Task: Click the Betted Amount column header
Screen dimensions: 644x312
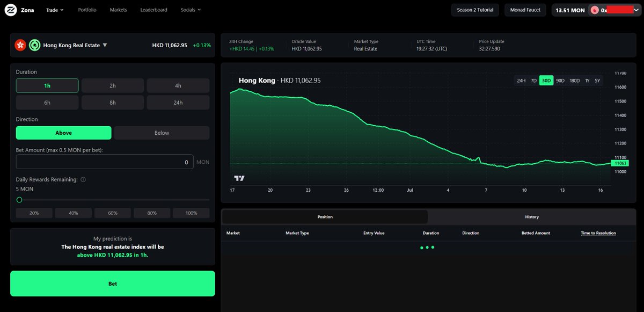Action: point(536,233)
